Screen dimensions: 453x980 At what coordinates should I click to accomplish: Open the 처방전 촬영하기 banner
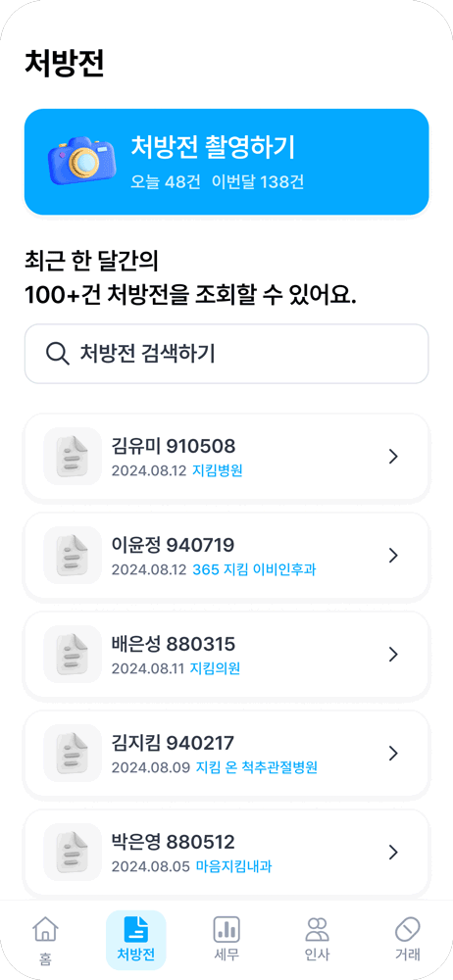click(x=226, y=162)
